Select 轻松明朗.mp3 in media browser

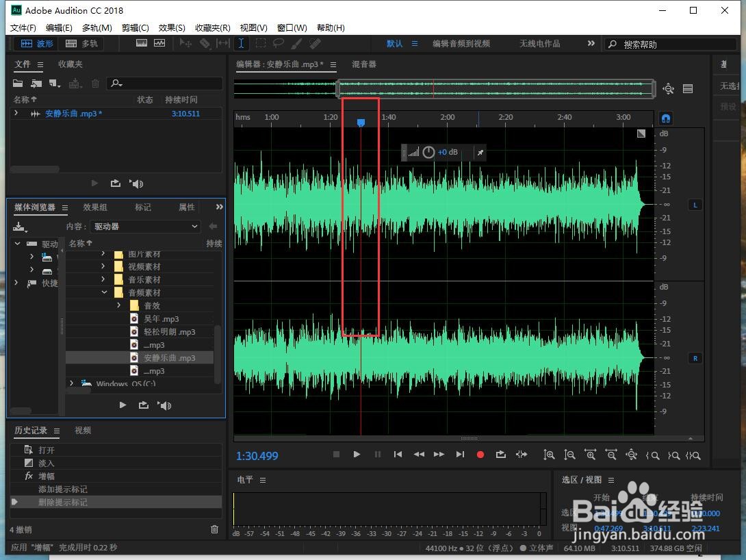169,331
